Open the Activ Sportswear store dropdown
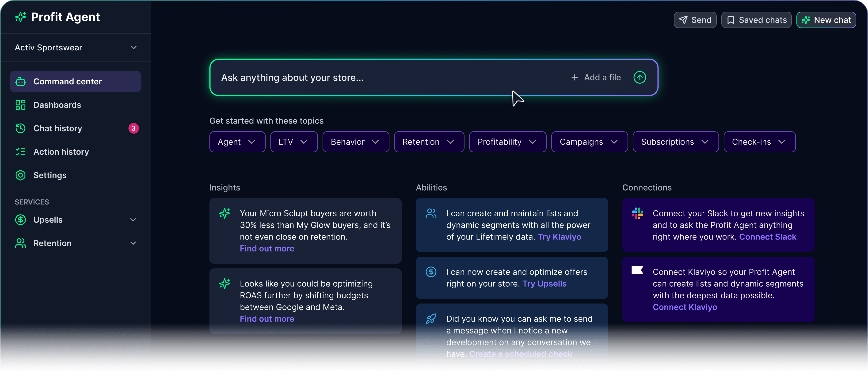This screenshot has width=868, height=375. [76, 48]
